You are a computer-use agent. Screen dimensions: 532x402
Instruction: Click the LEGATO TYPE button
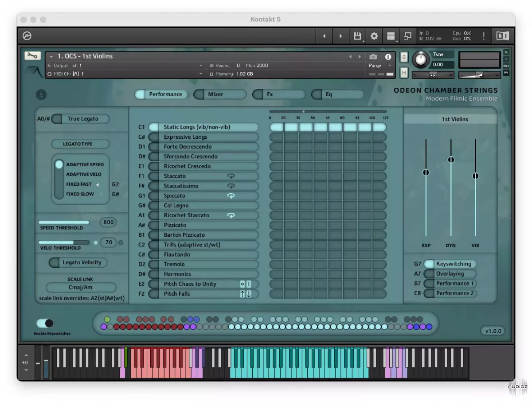coord(80,144)
